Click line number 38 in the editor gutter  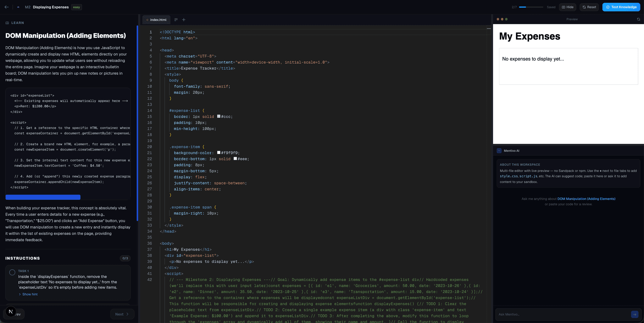tap(149, 255)
